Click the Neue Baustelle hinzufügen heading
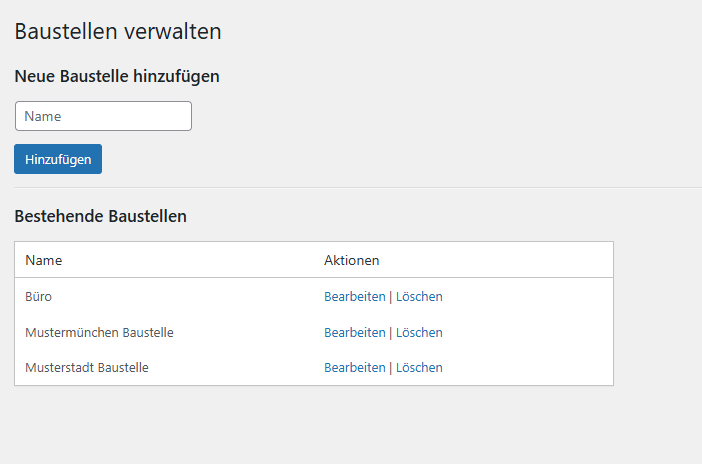Viewport: 702px width, 464px height. pyautogui.click(x=117, y=76)
